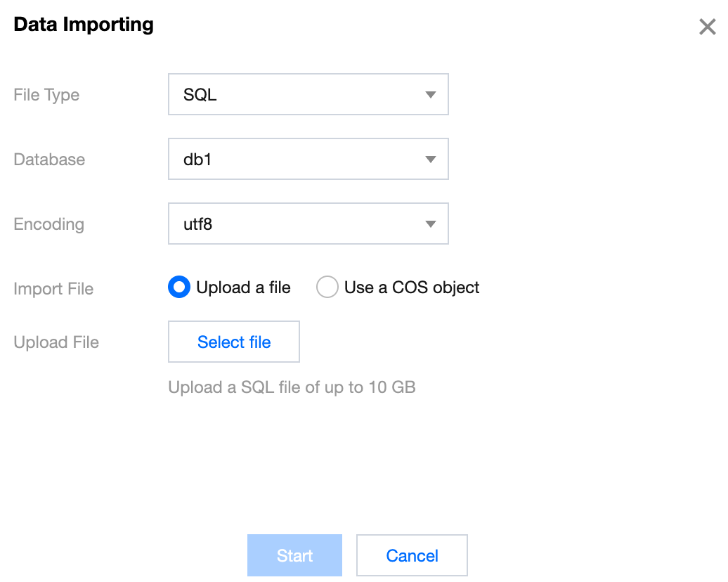Click the Encoding dropdown arrow icon
728x582 pixels.
pos(431,224)
